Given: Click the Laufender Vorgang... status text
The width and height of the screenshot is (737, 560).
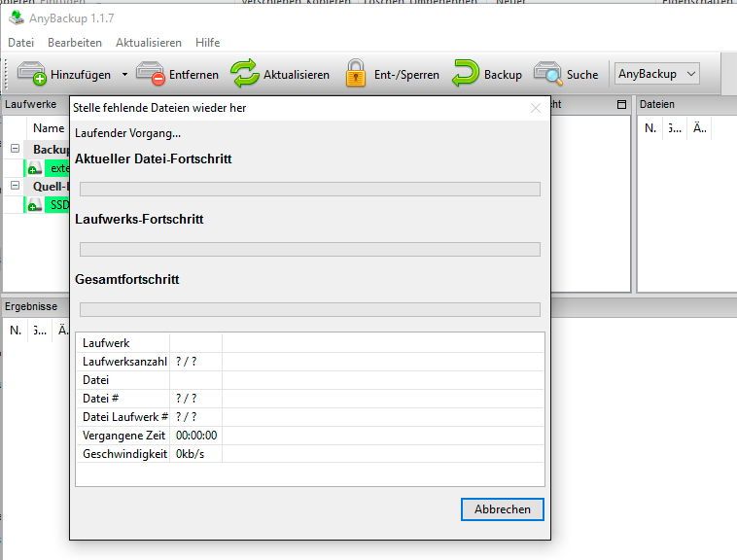Looking at the screenshot, I should click(127, 133).
